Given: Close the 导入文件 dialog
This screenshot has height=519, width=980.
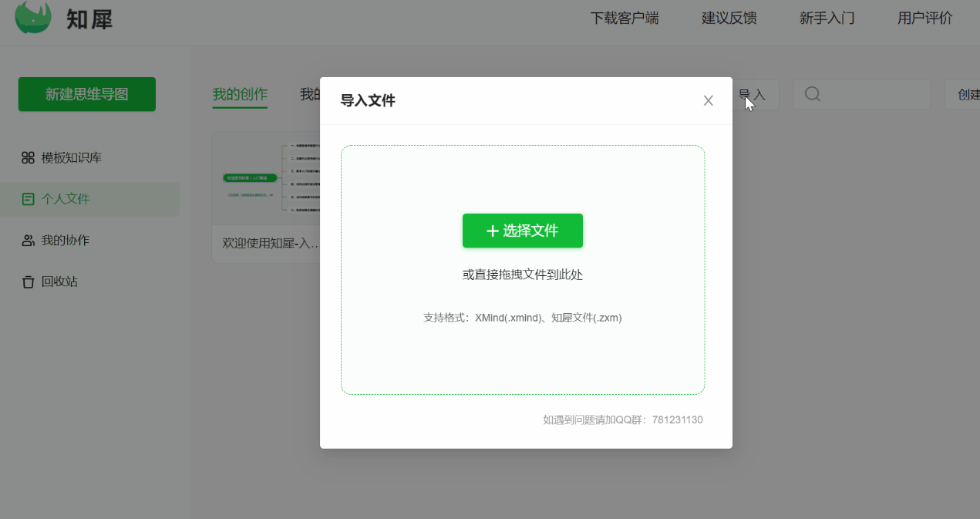Looking at the screenshot, I should pyautogui.click(x=708, y=100).
